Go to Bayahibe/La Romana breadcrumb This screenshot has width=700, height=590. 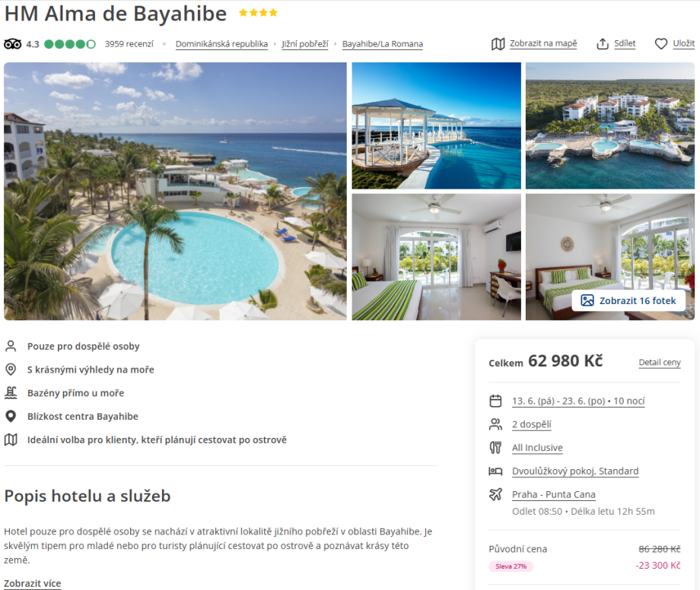tap(383, 43)
